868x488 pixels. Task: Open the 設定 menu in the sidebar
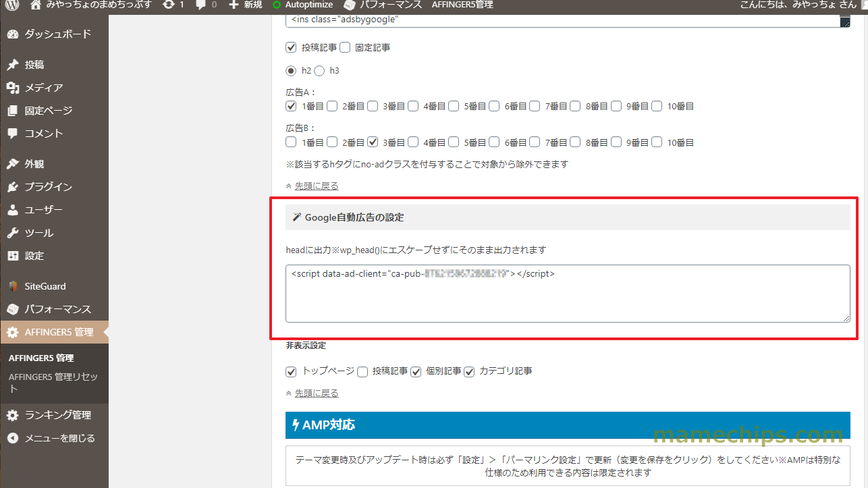(54, 256)
